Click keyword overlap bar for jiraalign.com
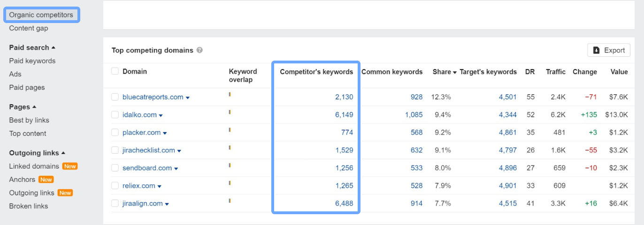644x225 pixels. (x=230, y=201)
